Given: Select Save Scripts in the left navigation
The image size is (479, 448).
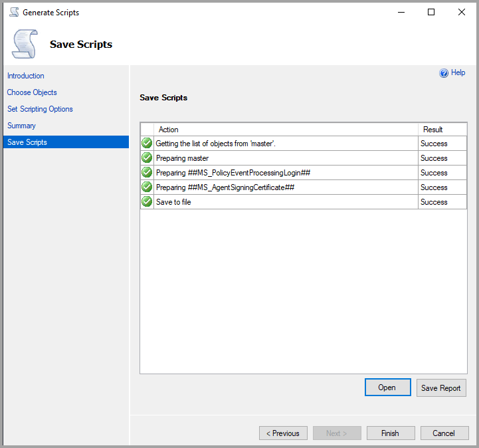Looking at the screenshot, I should click(27, 142).
